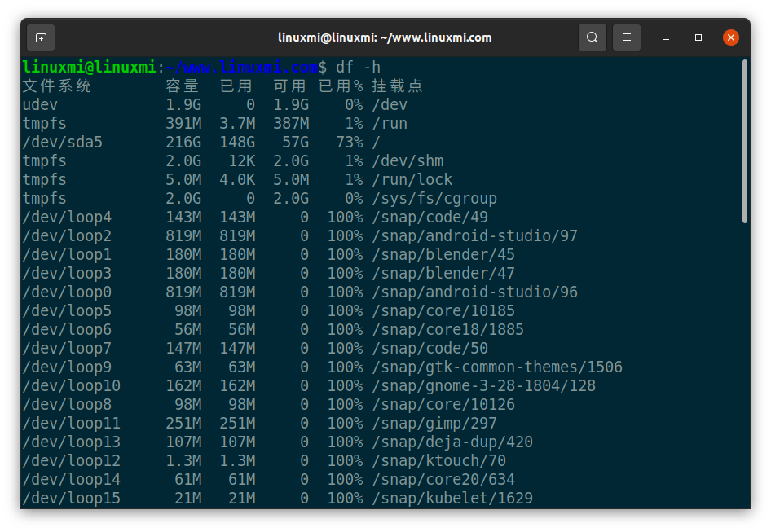Open the terminal search tool

point(592,37)
